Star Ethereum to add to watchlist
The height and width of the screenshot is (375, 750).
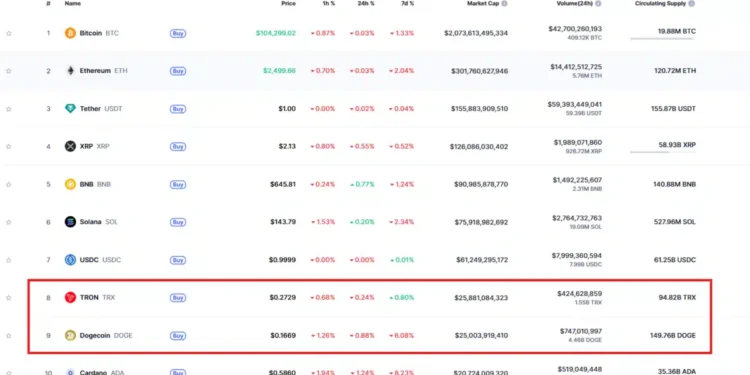[x=9, y=71]
